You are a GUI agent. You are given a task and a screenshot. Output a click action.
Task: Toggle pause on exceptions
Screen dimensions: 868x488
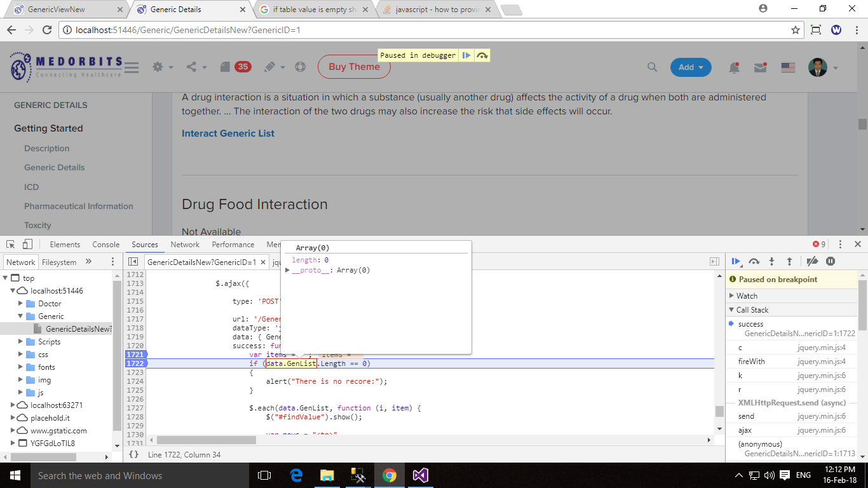(x=831, y=261)
